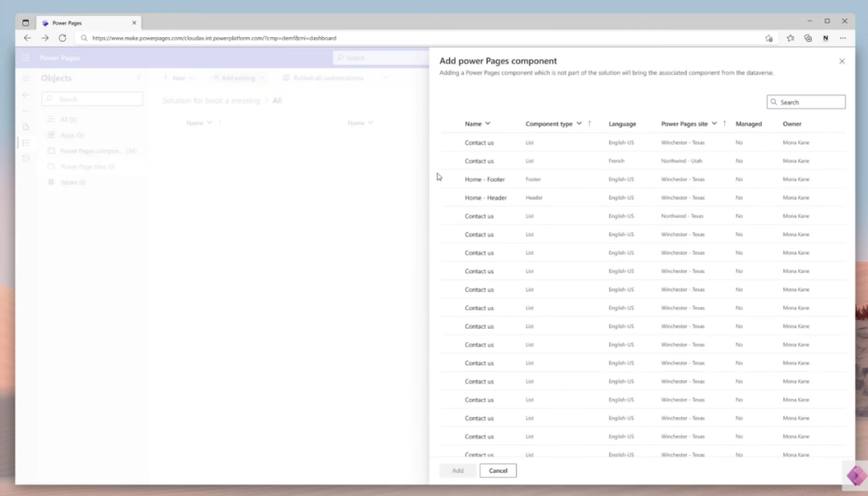Collapse the Objects pane with its chevron
The width and height of the screenshot is (868, 496).
click(139, 78)
